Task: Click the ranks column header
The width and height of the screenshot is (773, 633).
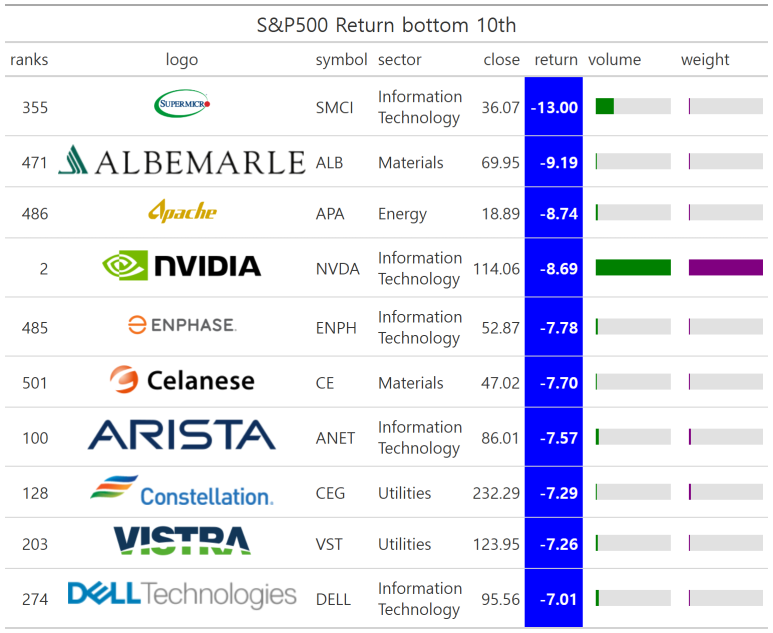Action: click(x=29, y=60)
